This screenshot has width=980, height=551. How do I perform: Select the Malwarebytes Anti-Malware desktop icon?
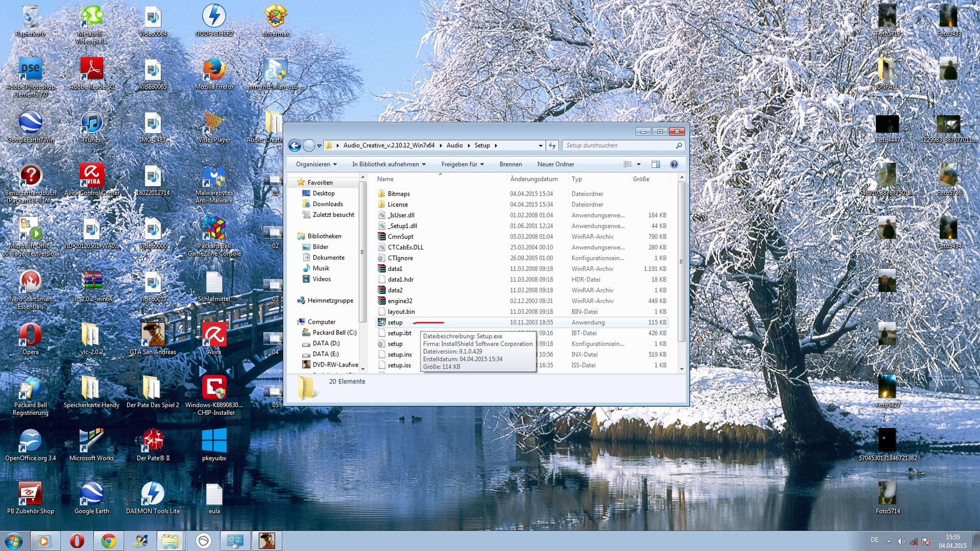coord(214,184)
